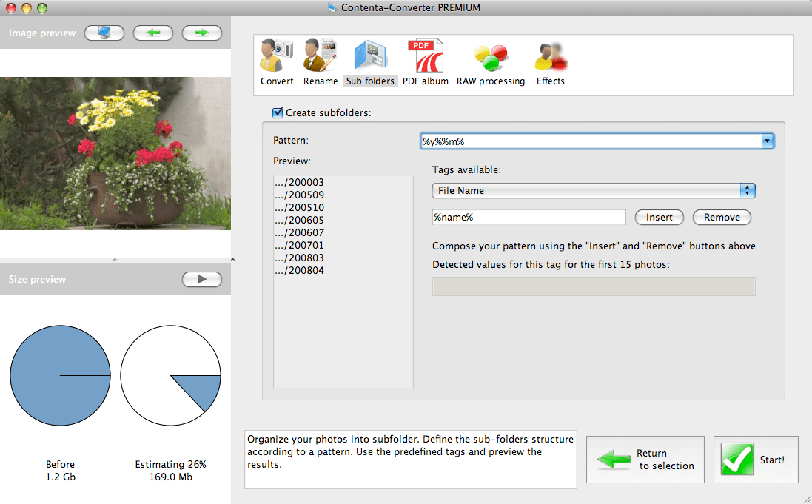This screenshot has height=504, width=812.
Task: Click the Insert button
Action: 660,217
